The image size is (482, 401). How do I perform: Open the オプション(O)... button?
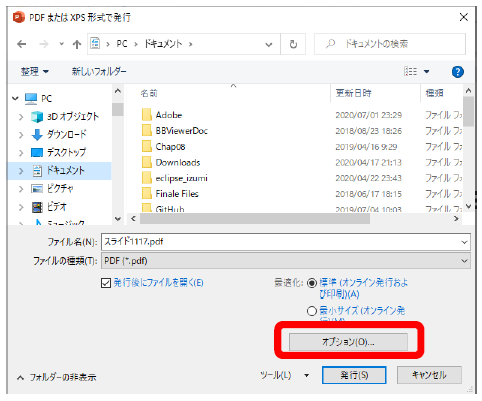point(348,342)
